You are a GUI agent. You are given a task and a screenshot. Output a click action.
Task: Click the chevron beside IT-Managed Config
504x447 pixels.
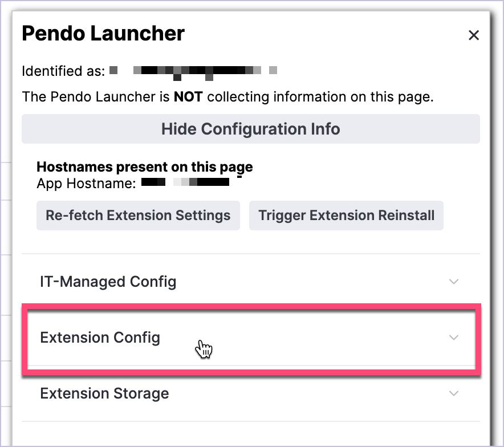click(x=454, y=282)
